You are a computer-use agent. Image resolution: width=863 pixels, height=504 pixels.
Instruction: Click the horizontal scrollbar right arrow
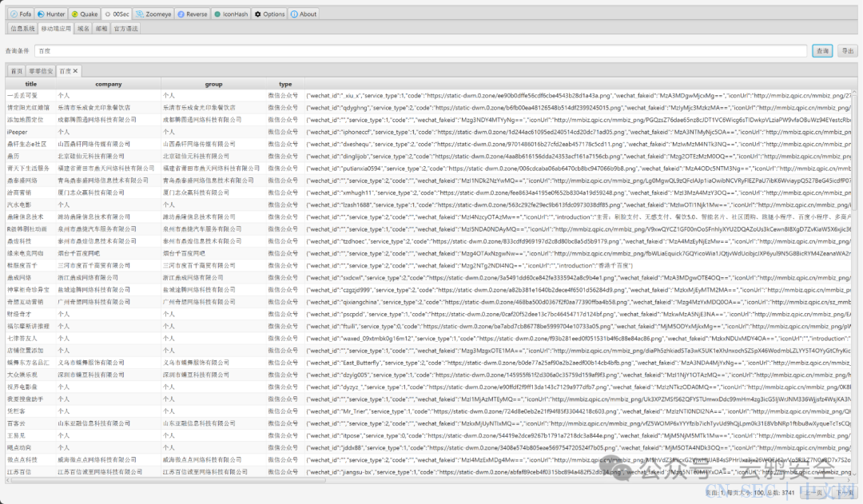[848, 480]
